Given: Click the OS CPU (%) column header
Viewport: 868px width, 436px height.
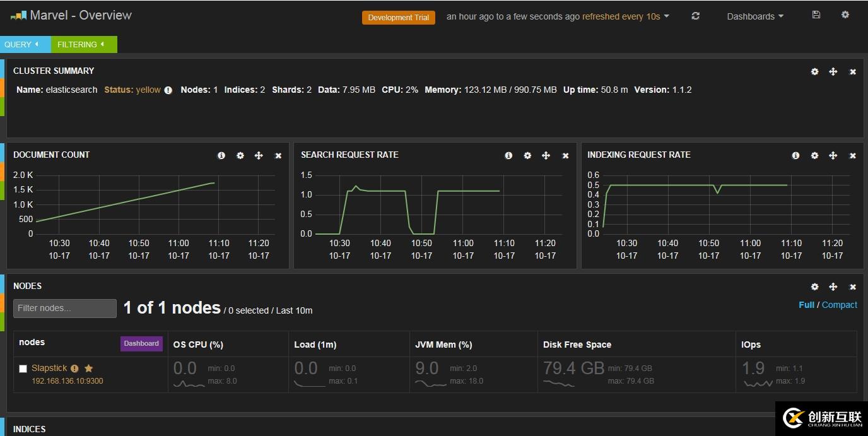Looking at the screenshot, I should tap(198, 345).
